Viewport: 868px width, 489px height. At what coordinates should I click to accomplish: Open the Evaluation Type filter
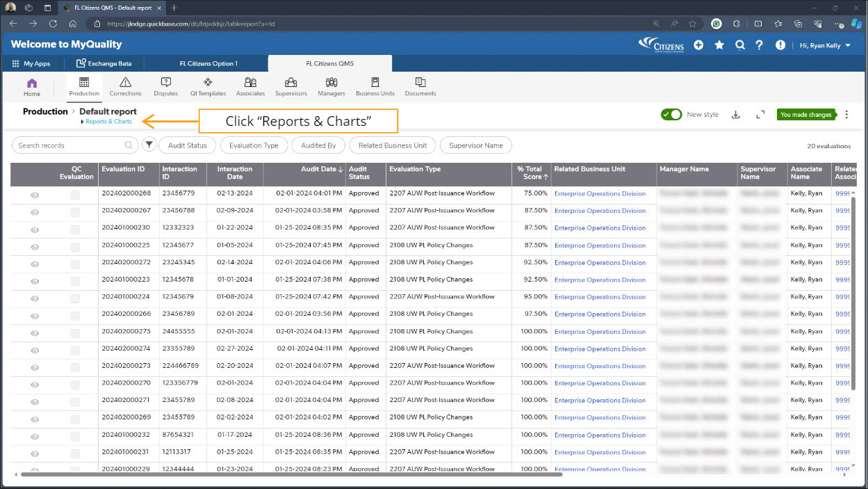(254, 145)
